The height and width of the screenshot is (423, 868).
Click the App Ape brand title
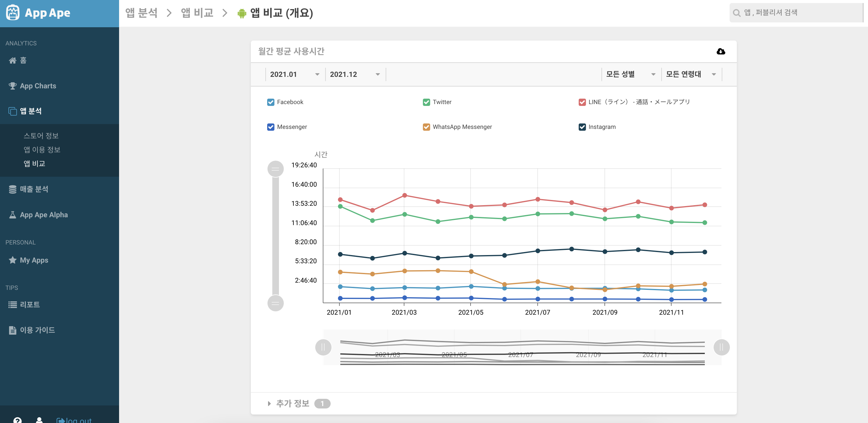pos(47,13)
